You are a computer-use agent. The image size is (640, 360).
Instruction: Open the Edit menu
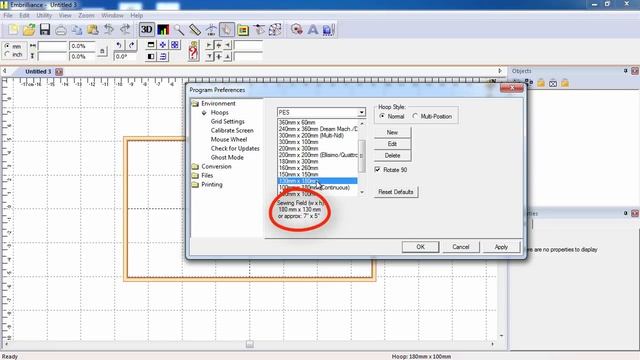(24, 15)
